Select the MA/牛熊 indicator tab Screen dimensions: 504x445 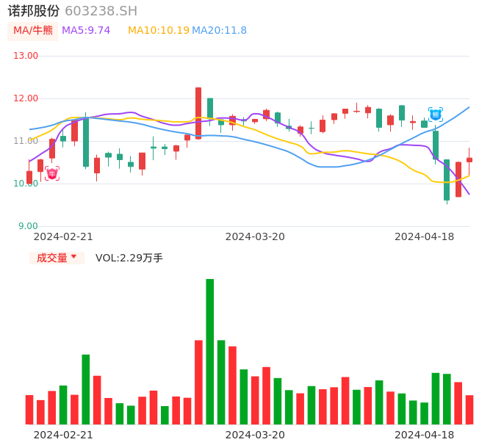(x=32, y=31)
